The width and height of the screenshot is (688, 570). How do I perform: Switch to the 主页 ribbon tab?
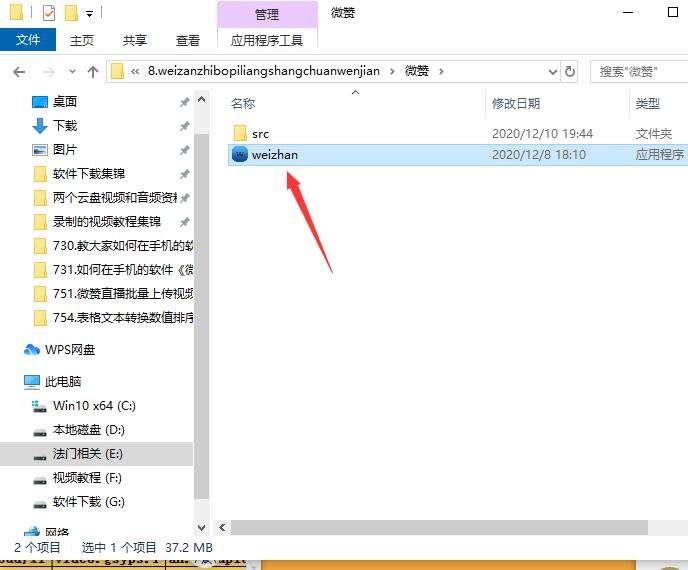(x=82, y=40)
